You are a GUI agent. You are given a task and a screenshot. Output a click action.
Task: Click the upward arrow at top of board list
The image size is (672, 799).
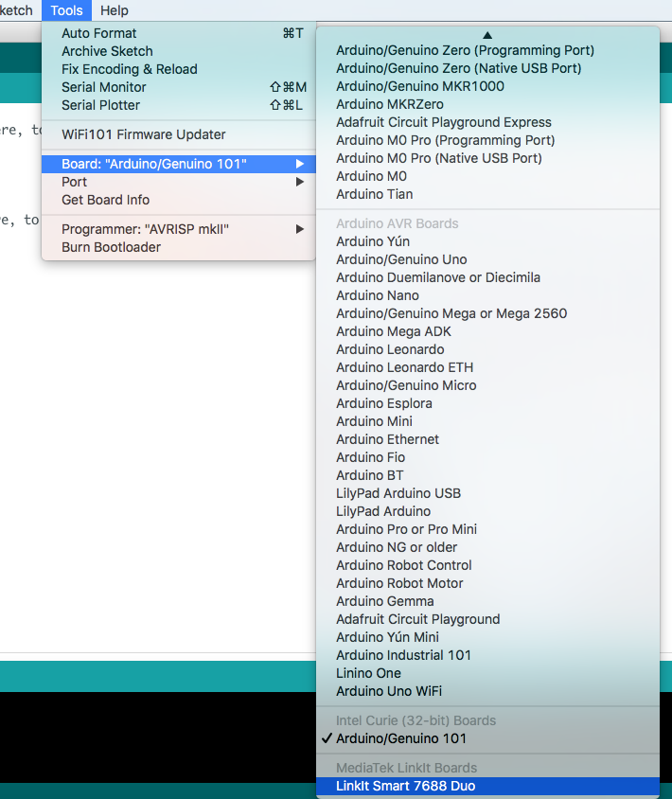487,35
